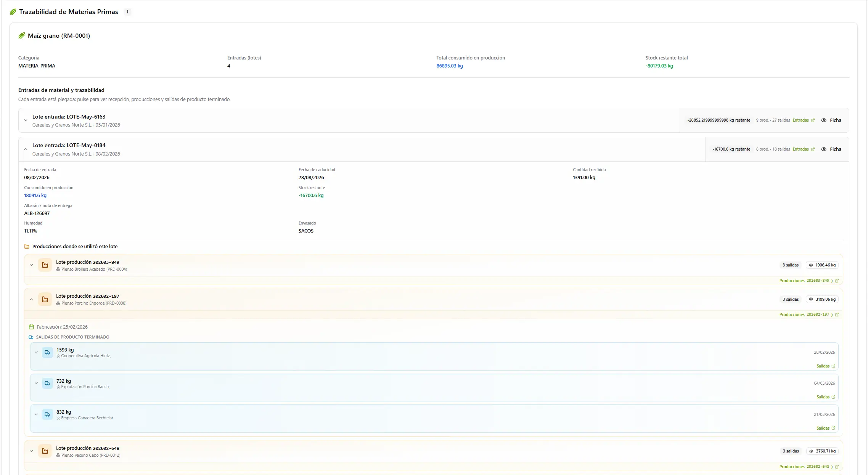The height and width of the screenshot is (475, 868).
Task: Click eye badge showing 3109.06 kg
Action: (x=822, y=300)
